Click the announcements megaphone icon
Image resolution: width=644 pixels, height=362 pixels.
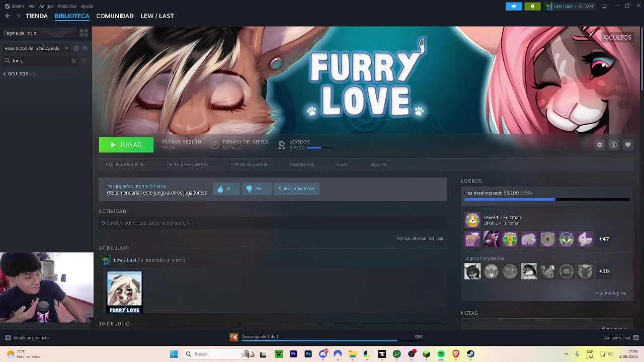514,6
